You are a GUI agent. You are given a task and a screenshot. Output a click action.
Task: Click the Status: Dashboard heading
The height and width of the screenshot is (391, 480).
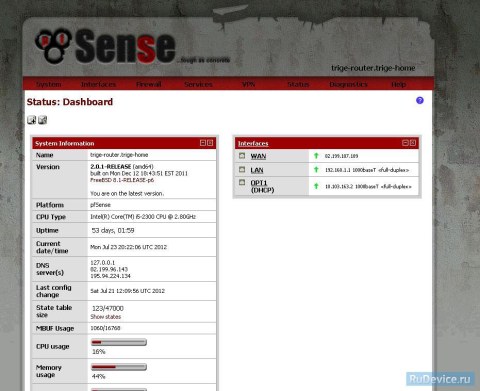pyautogui.click(x=70, y=102)
